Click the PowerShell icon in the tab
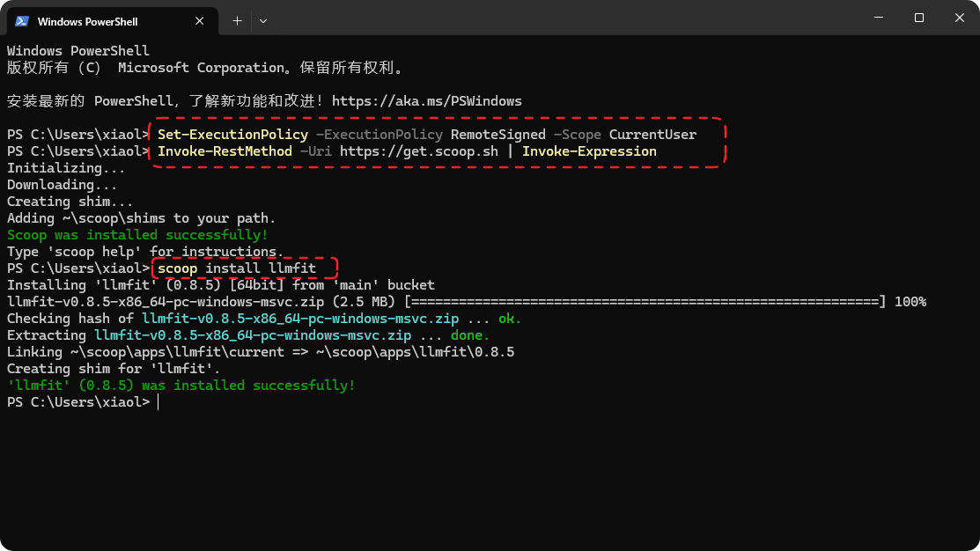Screen dimensions: 980x551 [x=22, y=21]
